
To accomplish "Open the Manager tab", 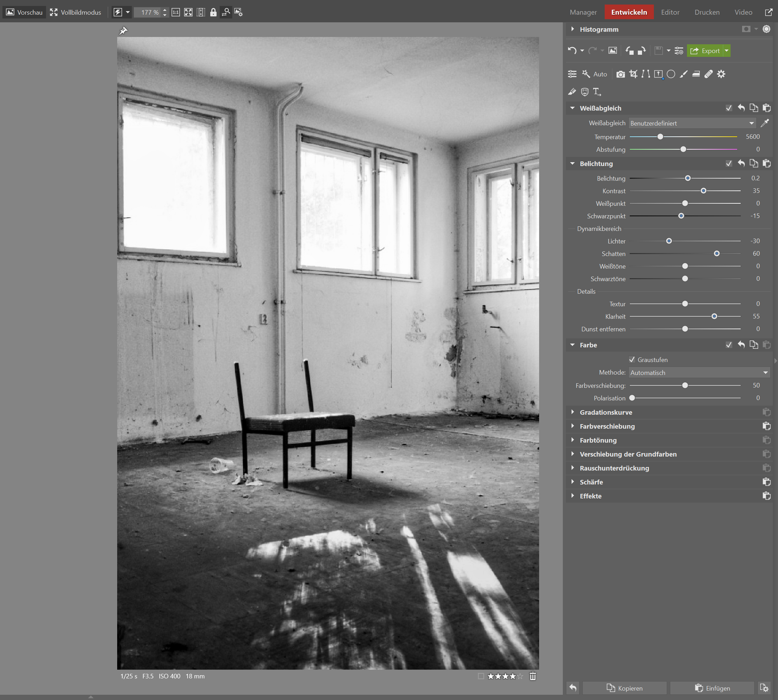I will (583, 12).
